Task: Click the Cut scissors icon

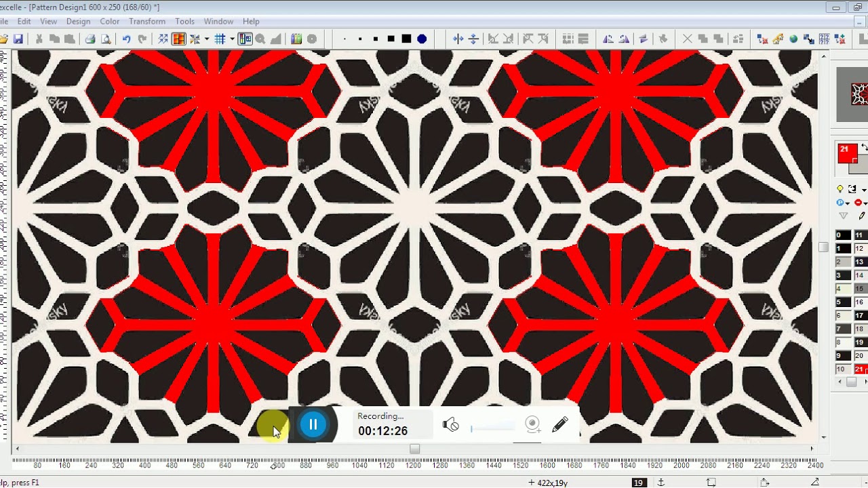Action: pyautogui.click(x=39, y=39)
